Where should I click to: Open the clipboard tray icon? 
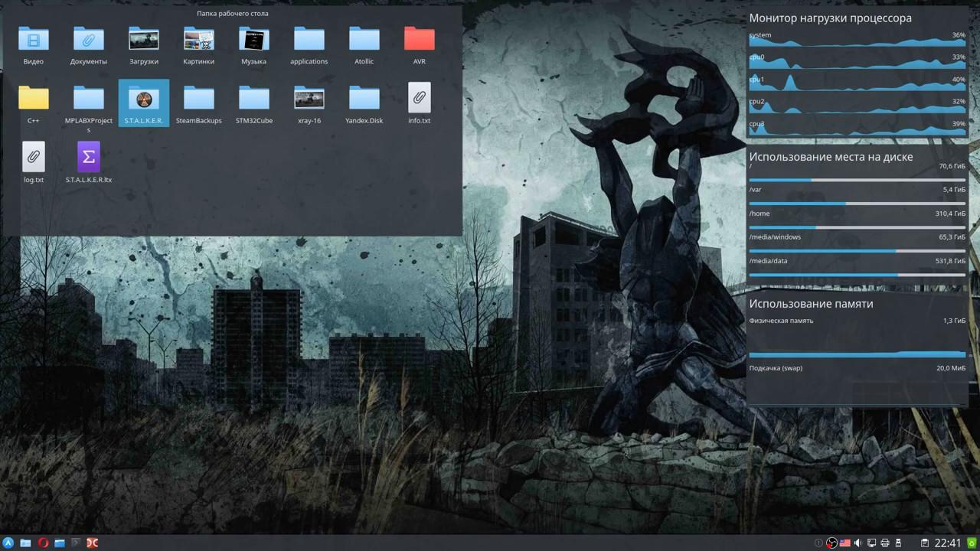[x=925, y=543]
